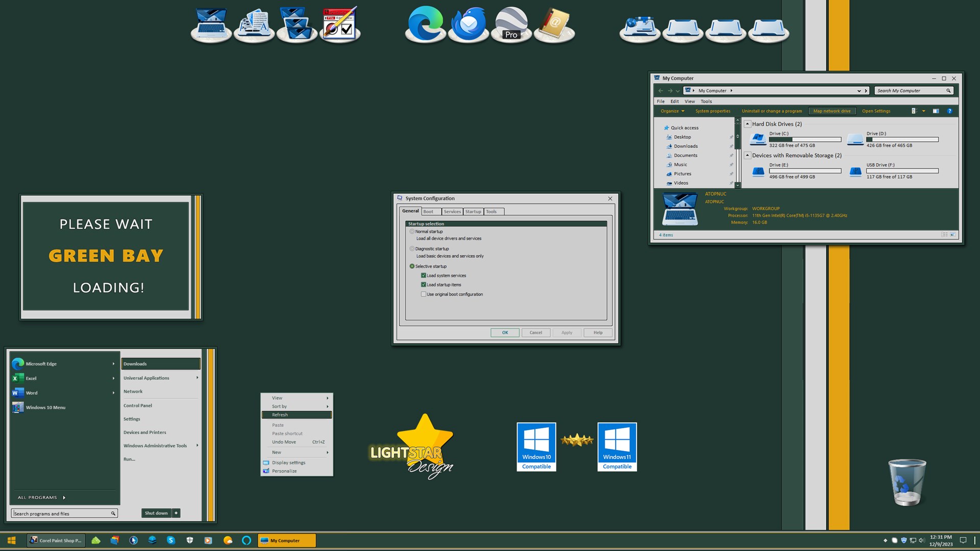The height and width of the screenshot is (551, 980).
Task: Enable Use original boot configuration
Action: coord(423,294)
